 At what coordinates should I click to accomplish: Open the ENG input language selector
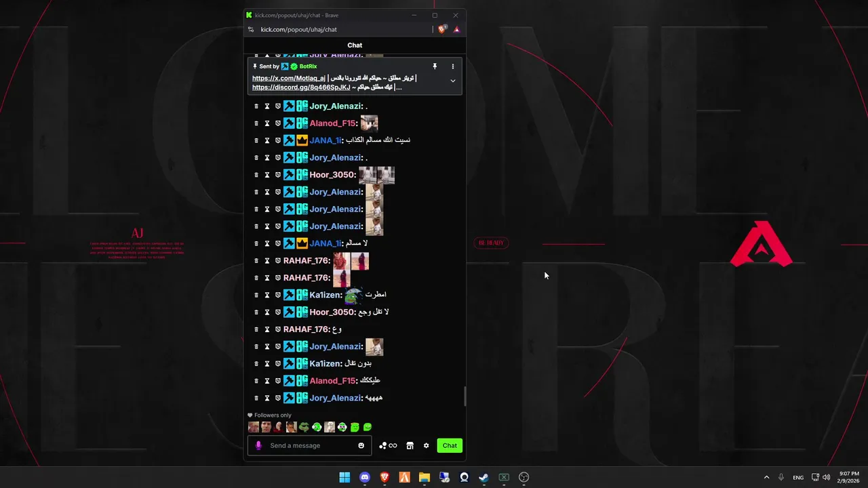point(798,477)
